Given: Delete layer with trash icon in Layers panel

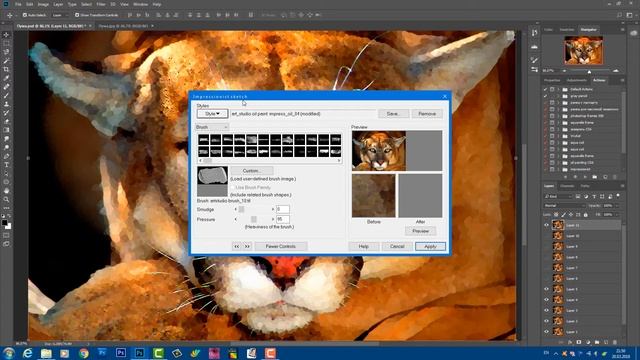Looking at the screenshot, I should point(615,342).
